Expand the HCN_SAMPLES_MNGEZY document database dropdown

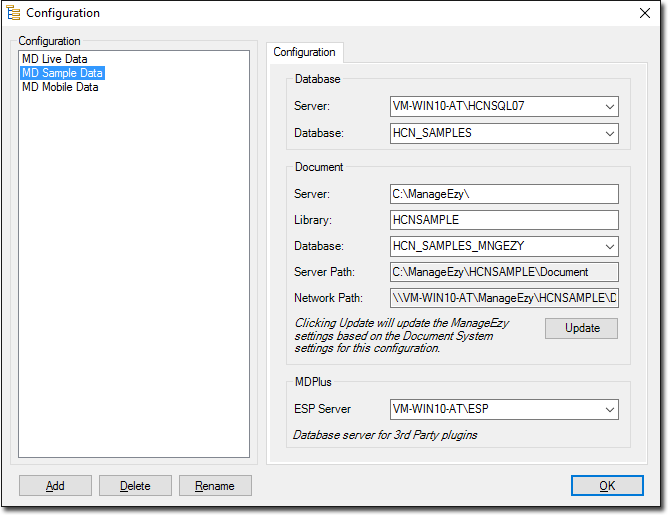click(609, 246)
